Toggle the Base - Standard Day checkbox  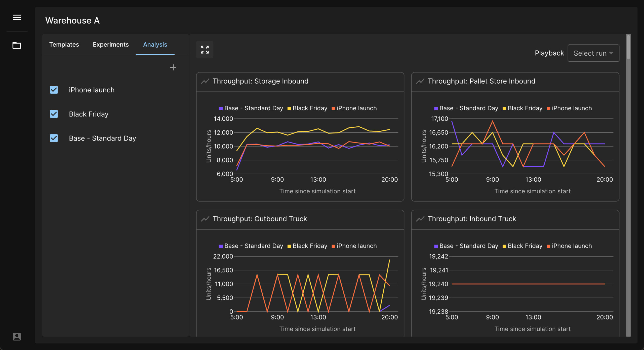coord(54,138)
